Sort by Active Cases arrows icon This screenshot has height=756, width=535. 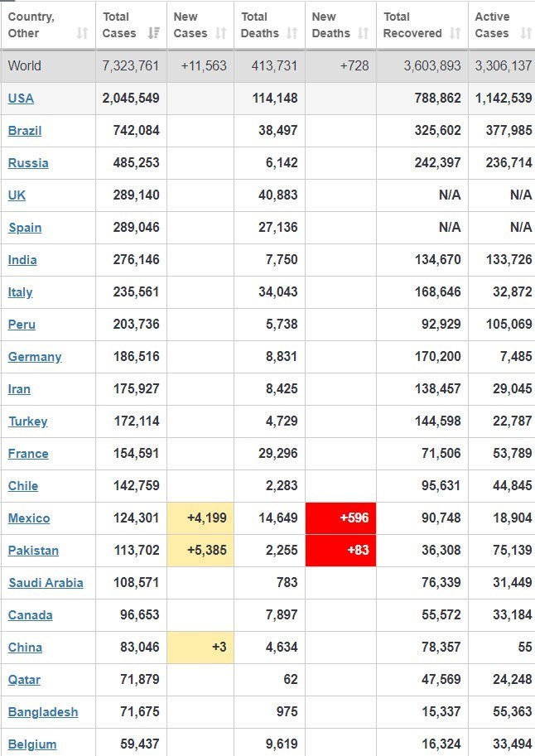tap(525, 33)
